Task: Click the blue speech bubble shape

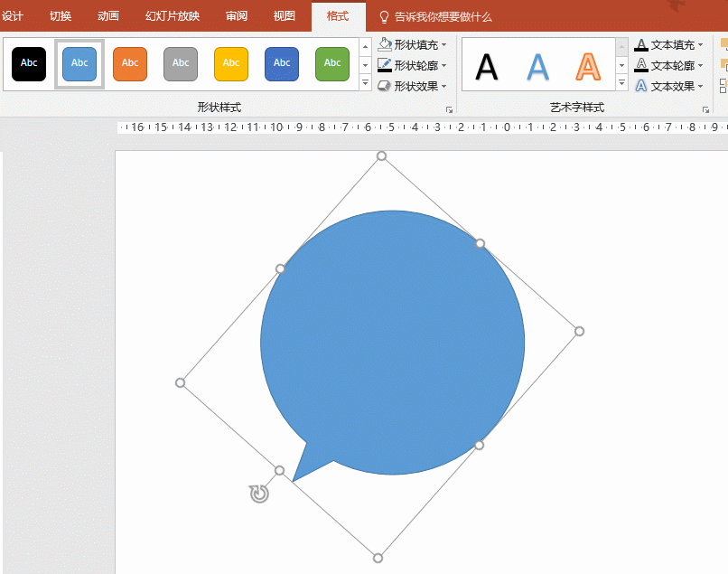Action: [392, 343]
